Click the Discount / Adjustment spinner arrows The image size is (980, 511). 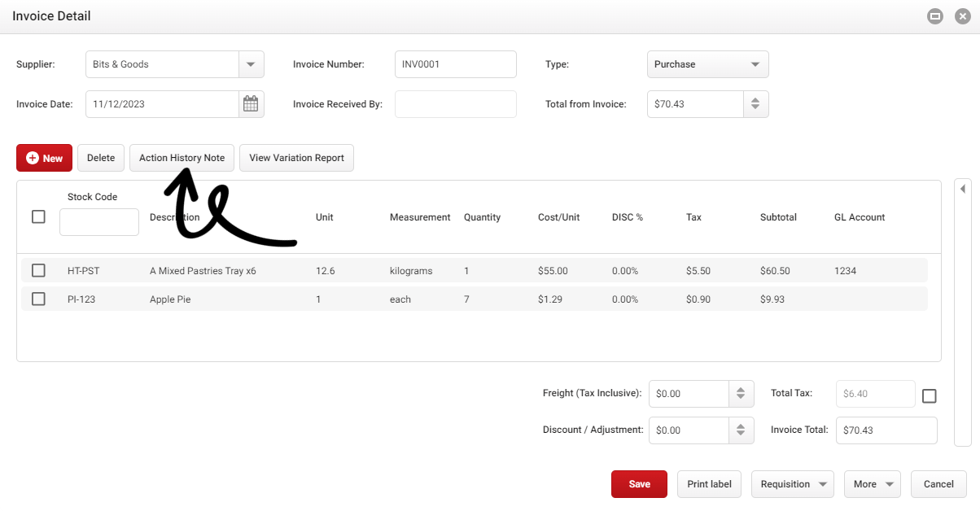(x=740, y=430)
